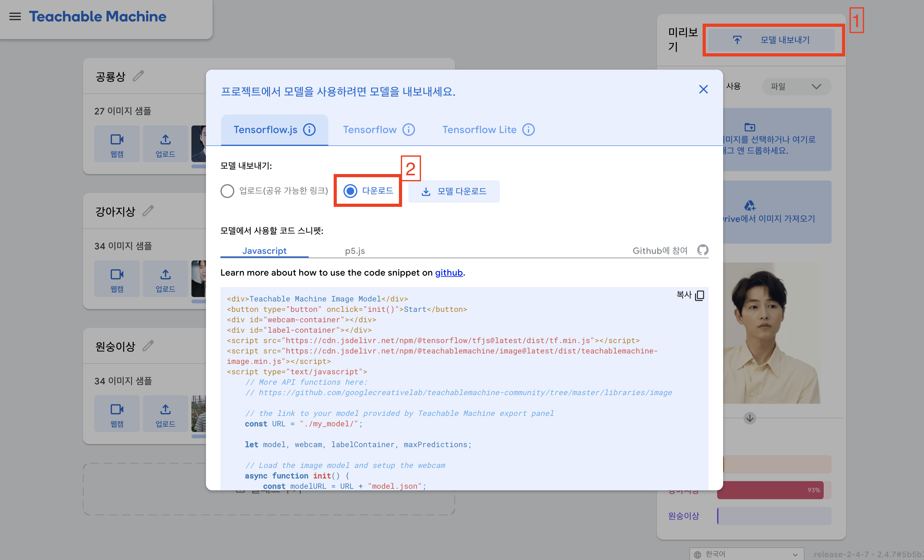This screenshot has width=924, height=560.
Task: Select the 업로드(공유 가능한 링크) radio option
Action: click(x=227, y=191)
